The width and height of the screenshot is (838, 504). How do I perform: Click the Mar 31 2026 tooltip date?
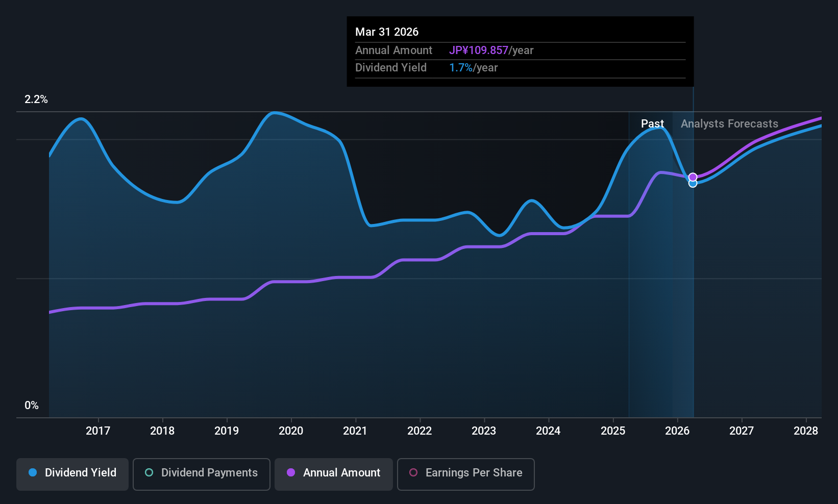click(387, 32)
